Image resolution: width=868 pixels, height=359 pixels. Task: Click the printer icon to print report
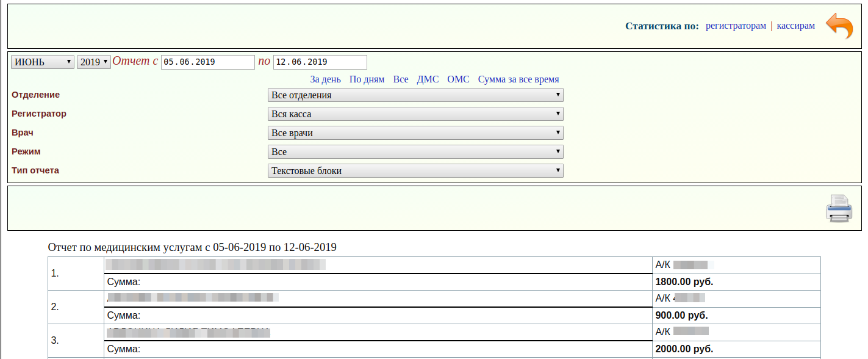(x=839, y=208)
